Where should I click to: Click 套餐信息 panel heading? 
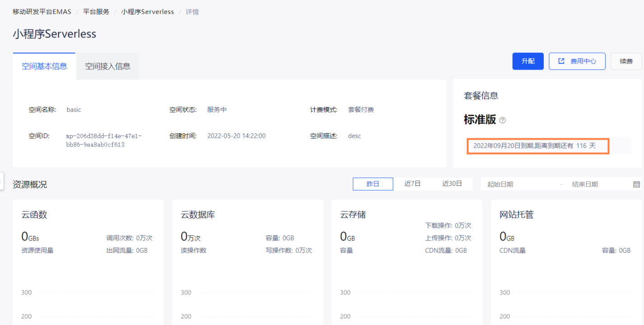481,95
